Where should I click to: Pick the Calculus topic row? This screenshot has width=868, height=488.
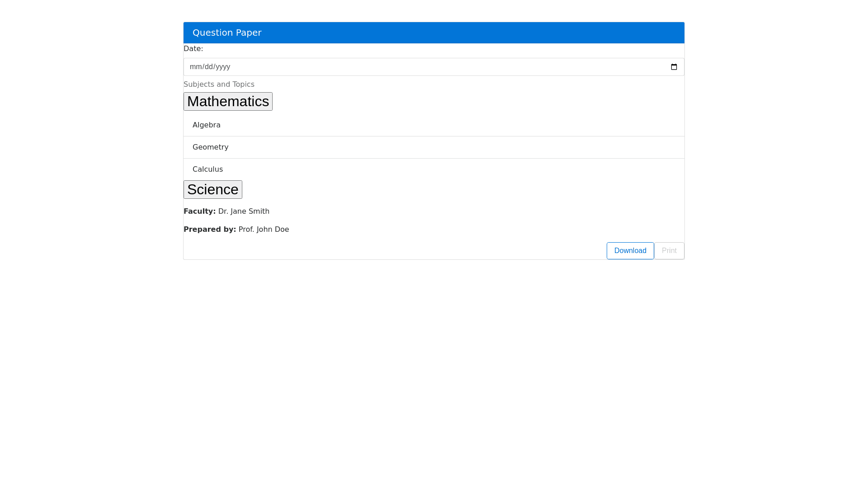(208, 169)
